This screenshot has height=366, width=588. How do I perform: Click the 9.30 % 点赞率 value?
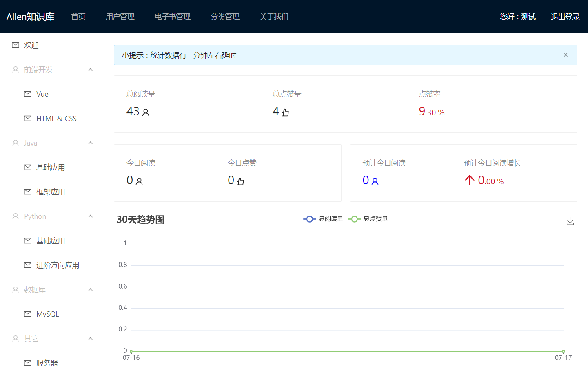coord(432,112)
